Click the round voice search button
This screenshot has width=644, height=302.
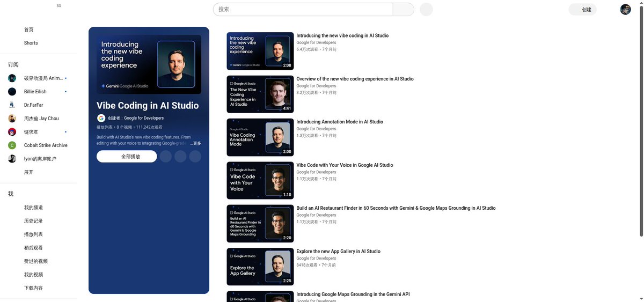coord(426,9)
